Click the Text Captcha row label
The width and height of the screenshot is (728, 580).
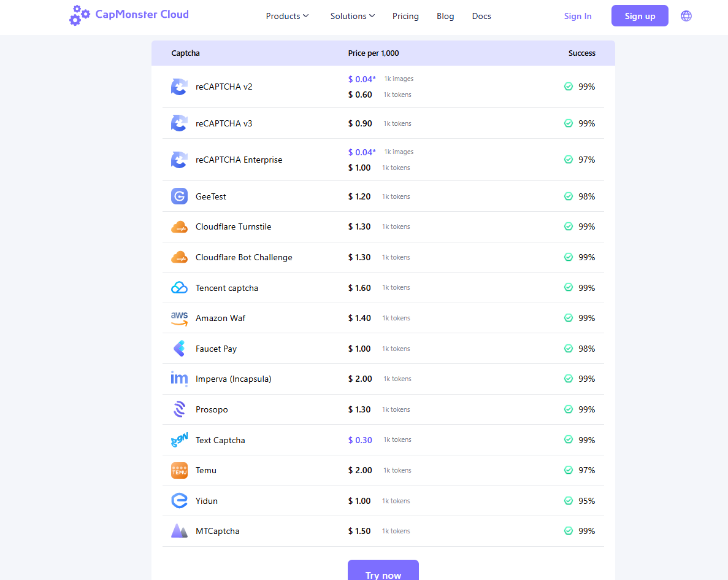pyautogui.click(x=220, y=440)
